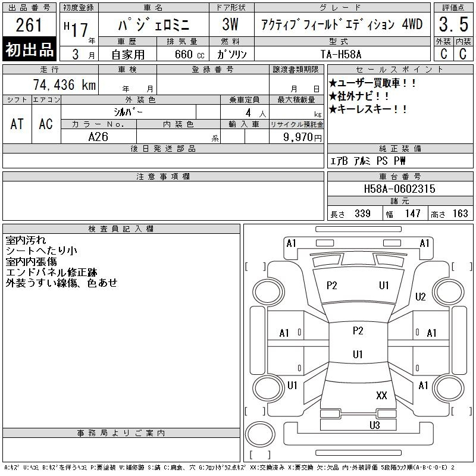Image resolution: width=476 pixels, height=476 pixels.
Task: Click the color number A26
Action: (x=99, y=136)
